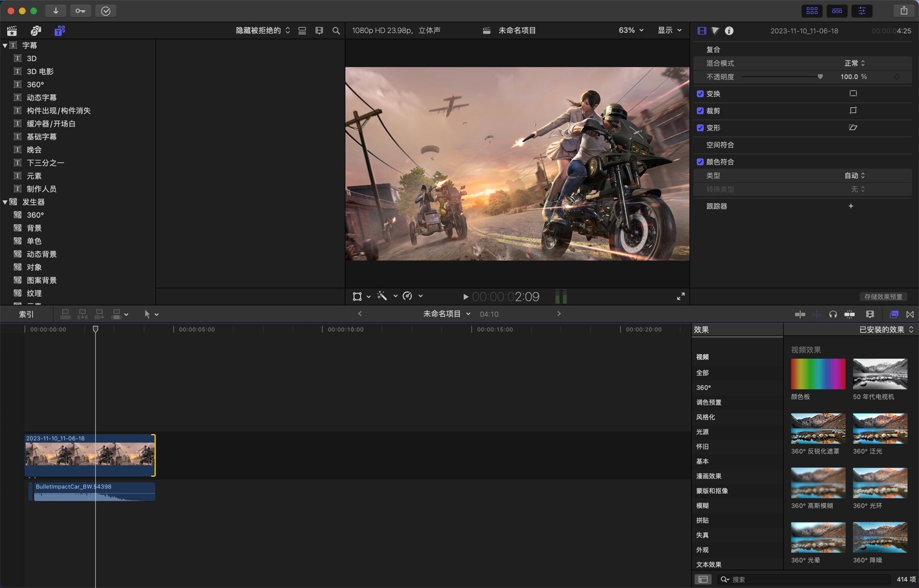This screenshot has height=588, width=919.
Task: Open the 已安装的效果 dropdown
Action: [886, 330]
